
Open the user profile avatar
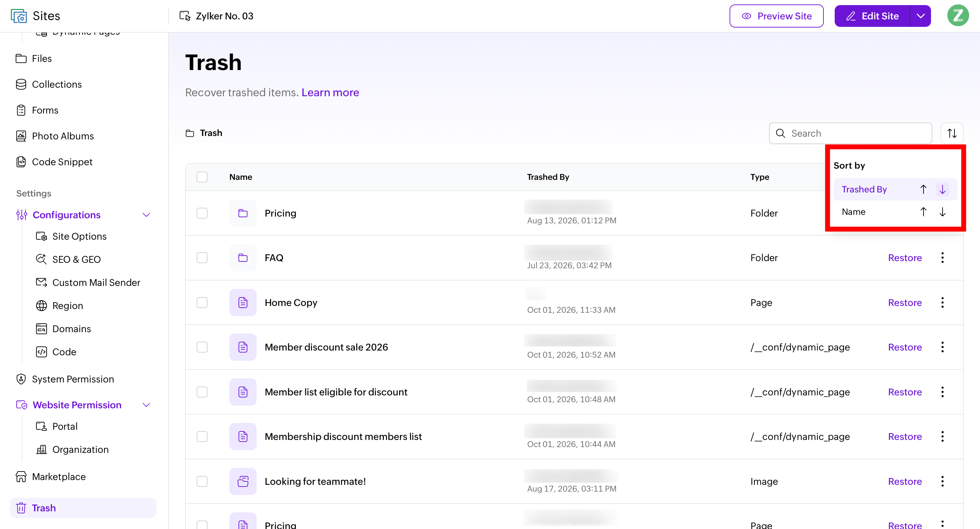pos(958,16)
